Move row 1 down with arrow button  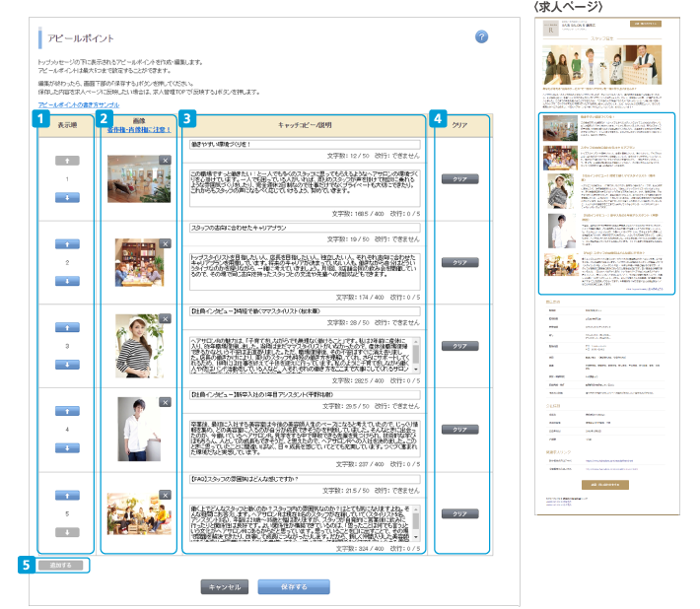click(x=66, y=197)
